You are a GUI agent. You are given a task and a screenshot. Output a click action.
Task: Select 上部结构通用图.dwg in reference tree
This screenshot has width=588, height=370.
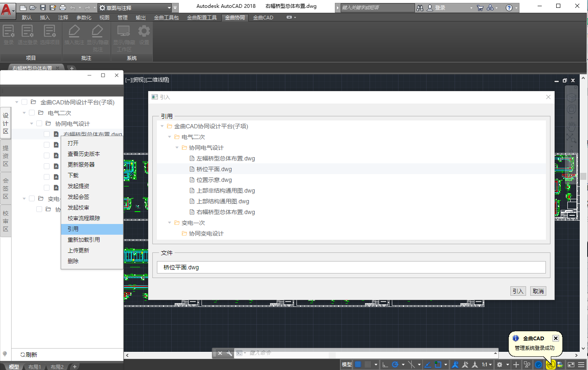click(223, 201)
